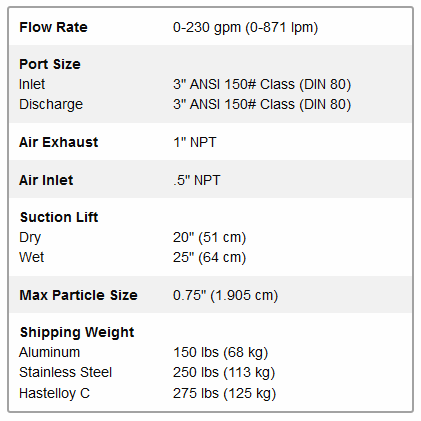Select the 1" NPT air exhaust value
This screenshot has width=421, height=421.
[195, 142]
